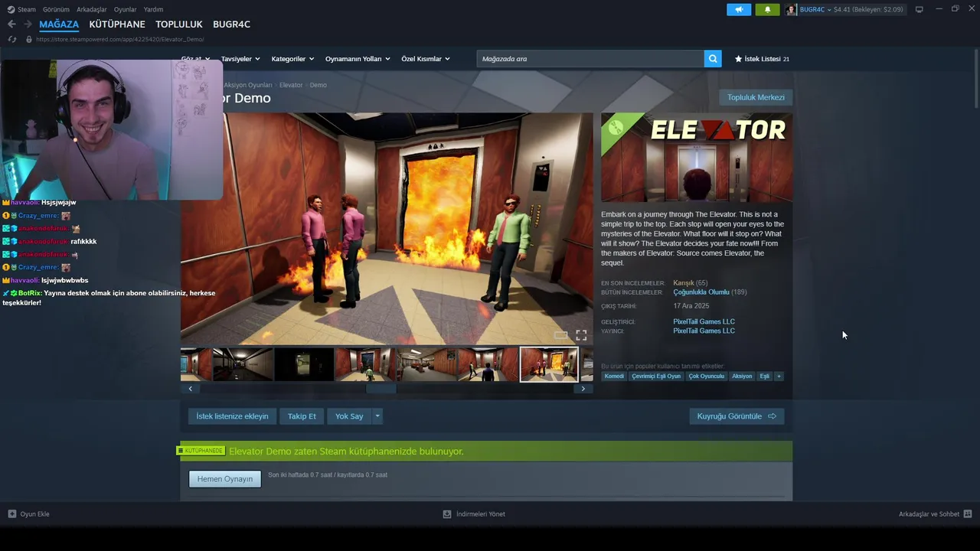980x551 pixels.
Task: Click the Steam announcements megaphone icon
Action: [739, 9]
